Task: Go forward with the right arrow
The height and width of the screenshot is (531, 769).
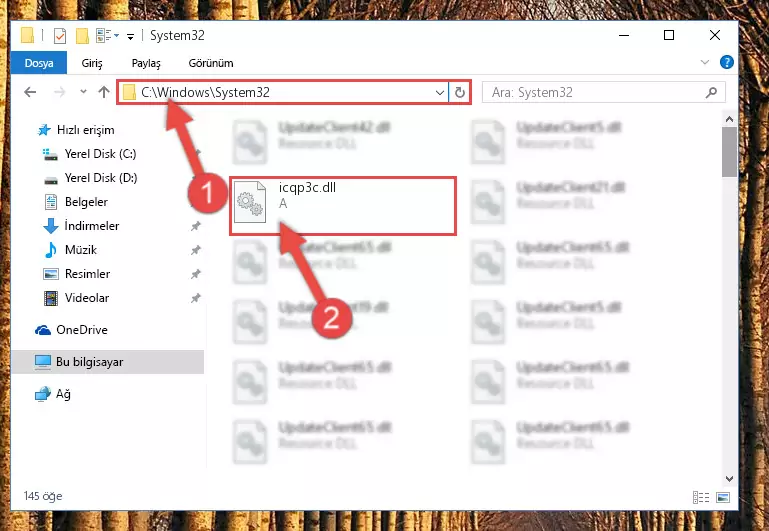Action: (59, 92)
